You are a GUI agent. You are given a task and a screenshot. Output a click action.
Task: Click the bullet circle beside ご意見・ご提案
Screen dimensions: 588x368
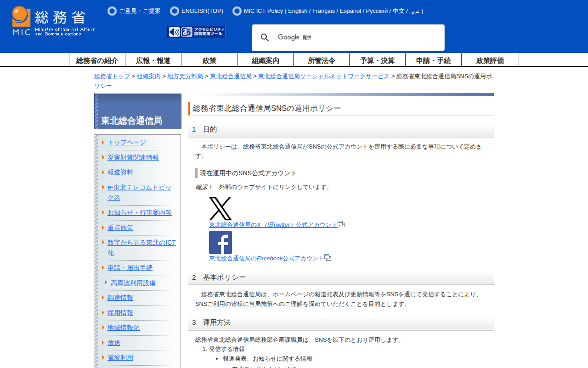point(112,11)
